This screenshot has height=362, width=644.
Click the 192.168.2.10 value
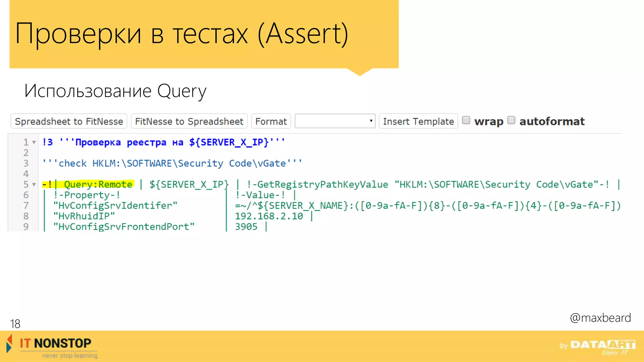tap(269, 216)
